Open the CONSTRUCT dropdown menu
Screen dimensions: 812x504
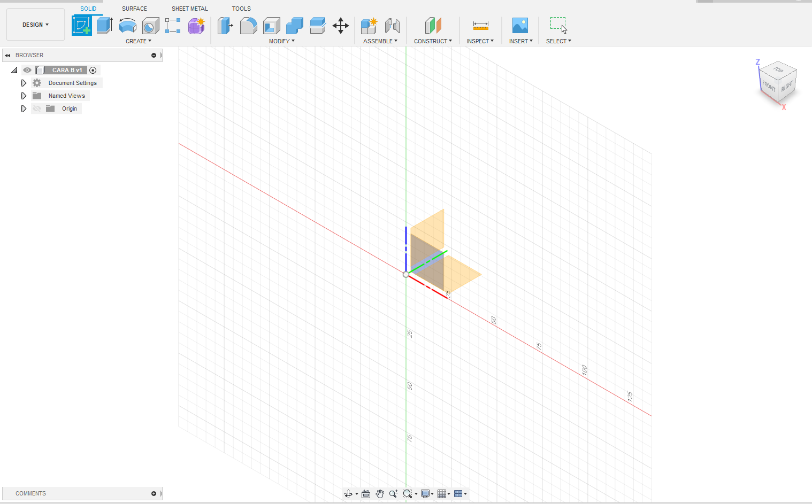click(433, 41)
